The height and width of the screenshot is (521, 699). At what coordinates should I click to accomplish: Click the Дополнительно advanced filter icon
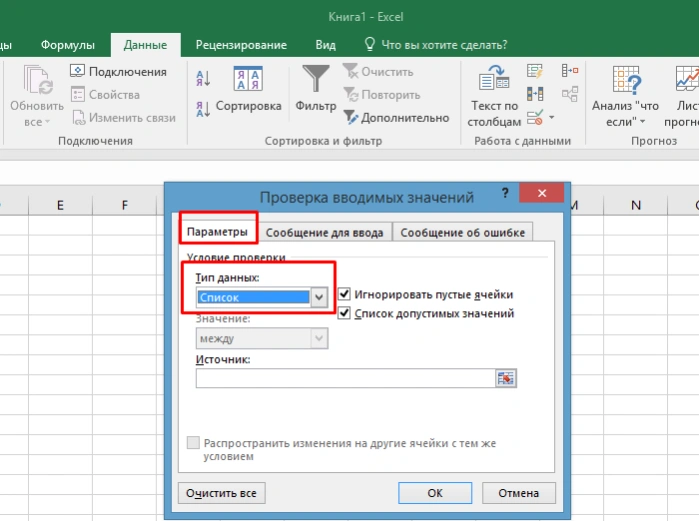tap(351, 117)
